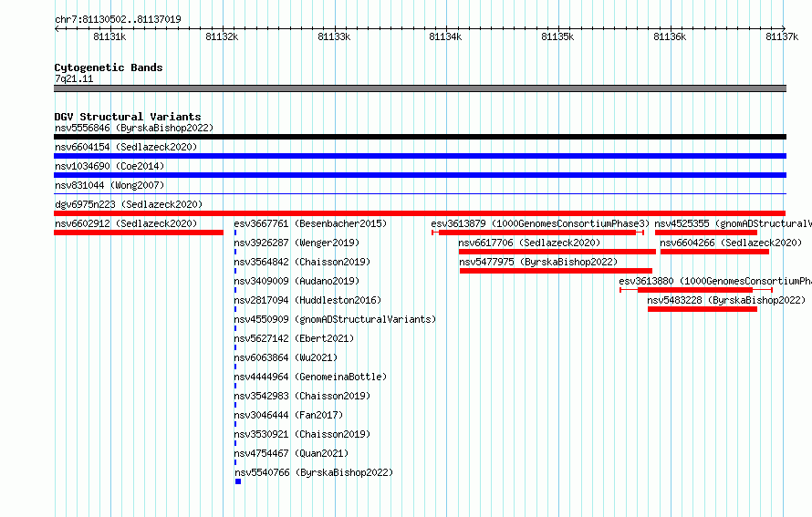Image resolution: width=812 pixels, height=517 pixels.
Task: Click the dgv6975n223 (Sedlazeck2020) label
Action: click(x=129, y=204)
